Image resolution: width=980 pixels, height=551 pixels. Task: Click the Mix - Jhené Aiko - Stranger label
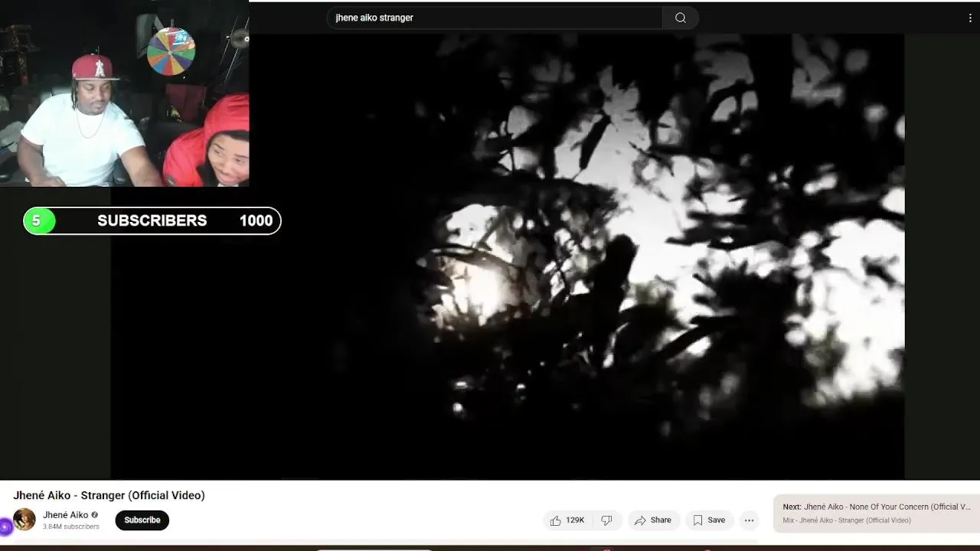[x=847, y=520]
